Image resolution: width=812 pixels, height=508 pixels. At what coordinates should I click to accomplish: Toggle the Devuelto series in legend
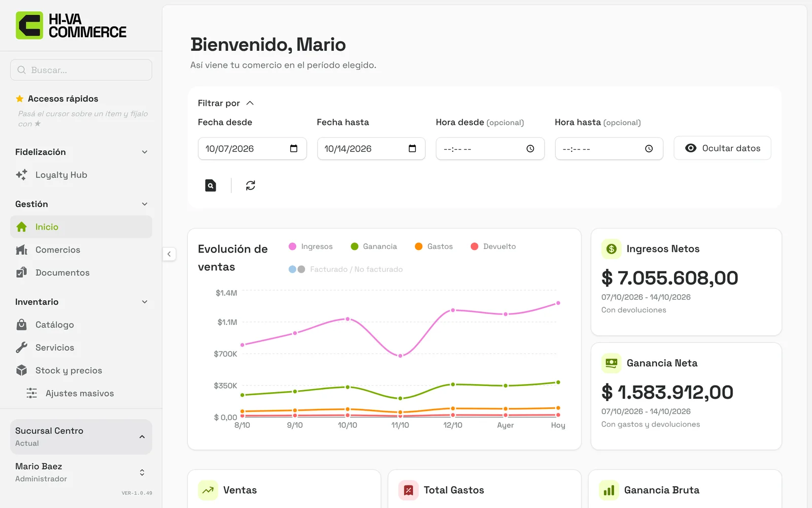point(493,246)
